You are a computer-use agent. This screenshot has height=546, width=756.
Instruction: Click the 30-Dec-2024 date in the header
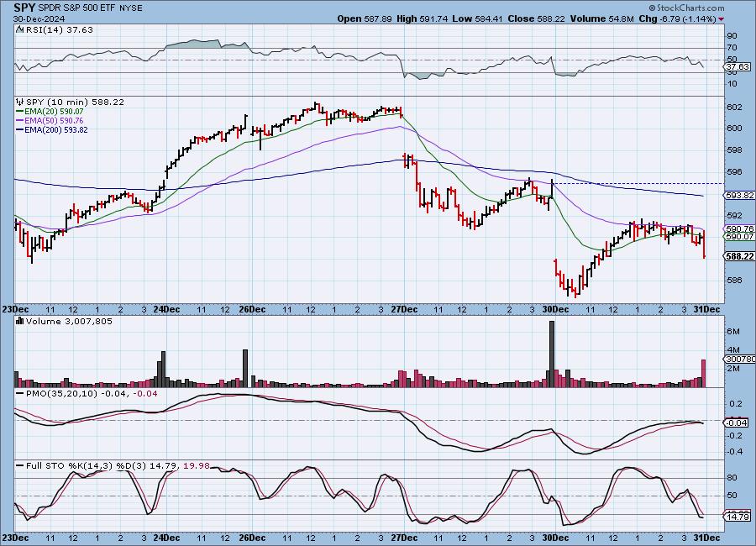pos(38,18)
